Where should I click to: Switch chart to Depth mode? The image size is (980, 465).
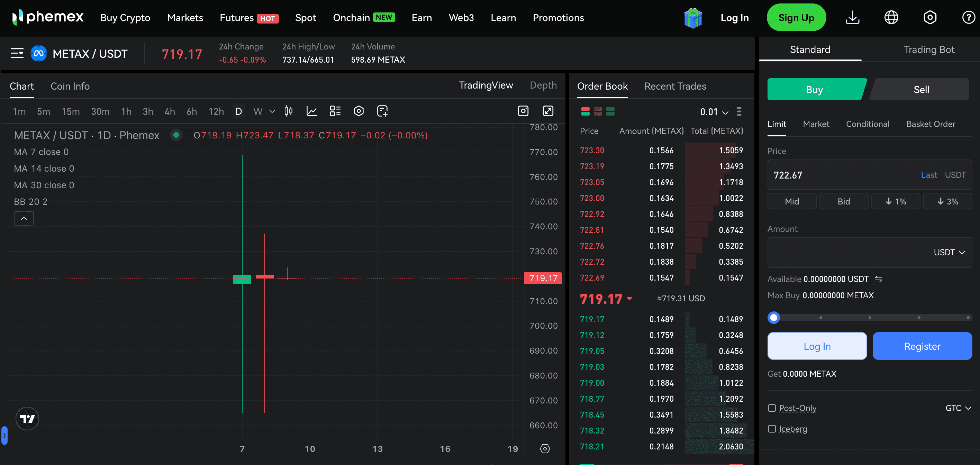tap(543, 85)
